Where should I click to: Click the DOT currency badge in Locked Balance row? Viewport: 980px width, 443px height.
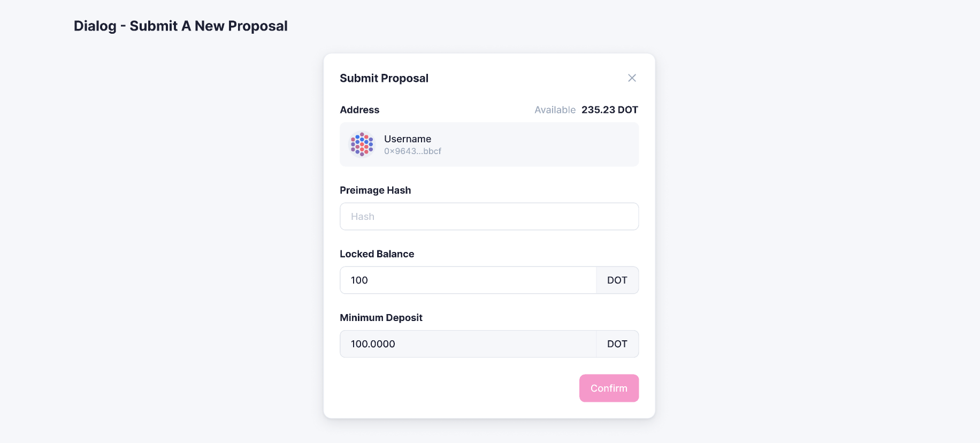coord(617,280)
